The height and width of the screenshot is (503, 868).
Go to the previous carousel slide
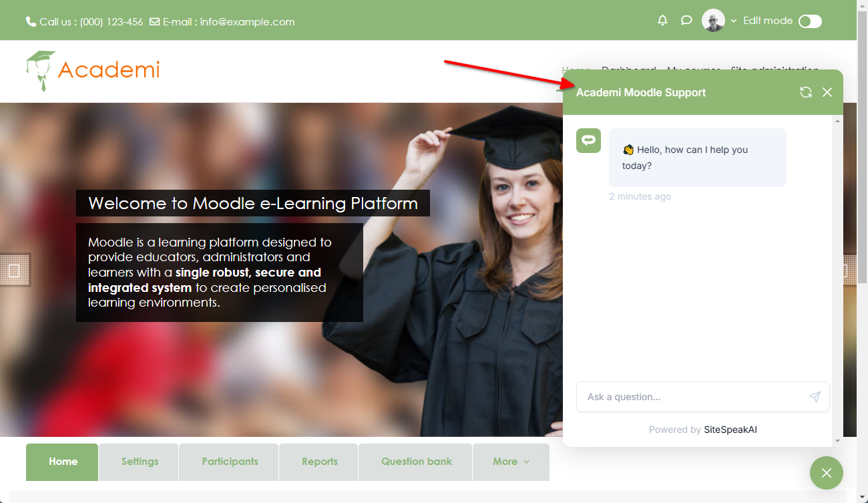tap(15, 270)
